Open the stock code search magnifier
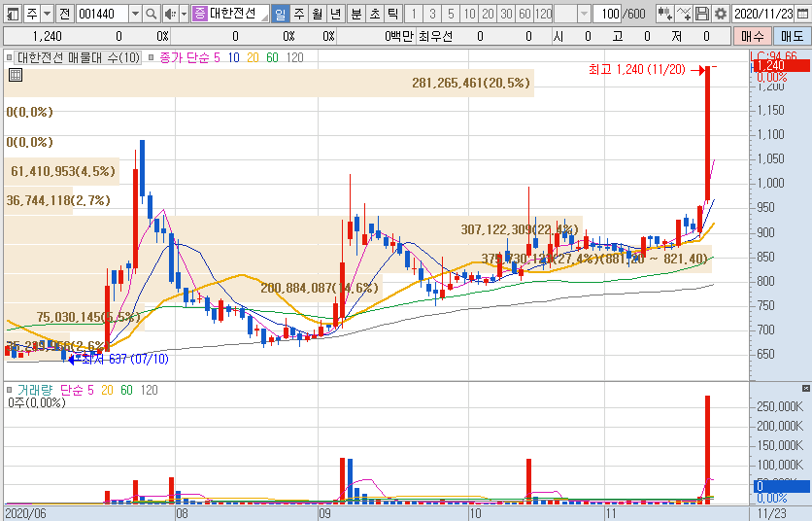 click(151, 14)
